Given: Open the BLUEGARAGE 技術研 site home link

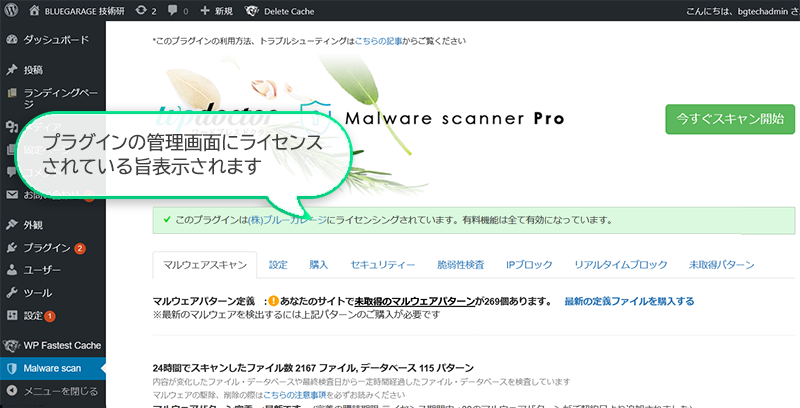Looking at the screenshot, I should pyautogui.click(x=86, y=10).
